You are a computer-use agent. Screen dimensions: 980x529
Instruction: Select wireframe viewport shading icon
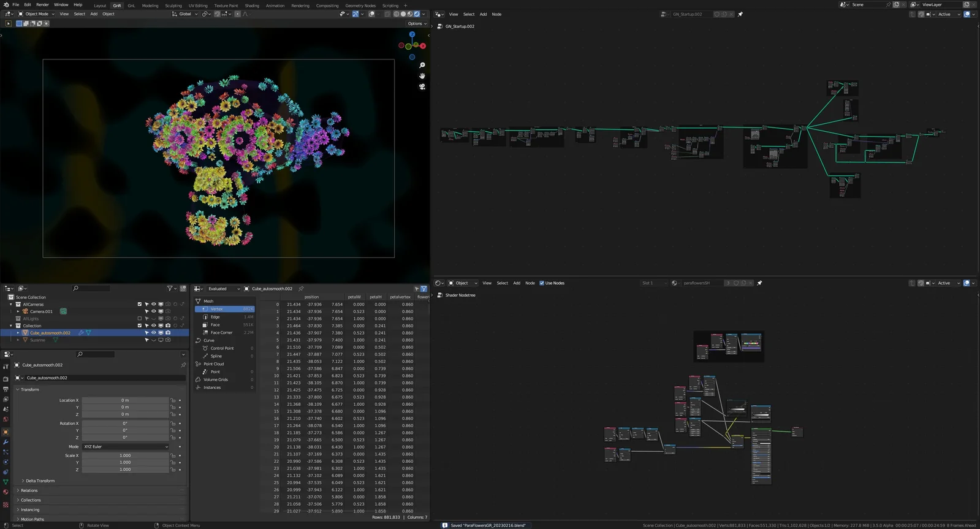click(x=397, y=14)
